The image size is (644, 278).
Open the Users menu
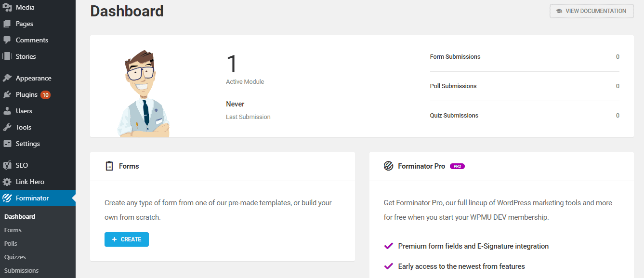coord(38,111)
